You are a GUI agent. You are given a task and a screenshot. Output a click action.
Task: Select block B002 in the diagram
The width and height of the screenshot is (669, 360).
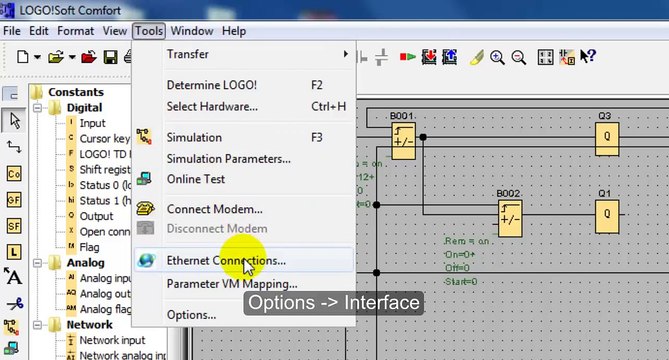point(510,219)
